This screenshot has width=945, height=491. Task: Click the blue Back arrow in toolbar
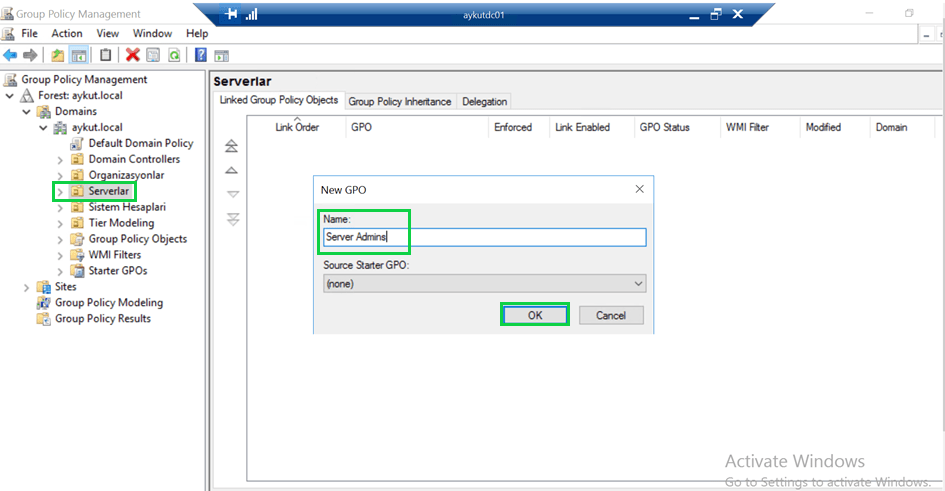click(10, 55)
